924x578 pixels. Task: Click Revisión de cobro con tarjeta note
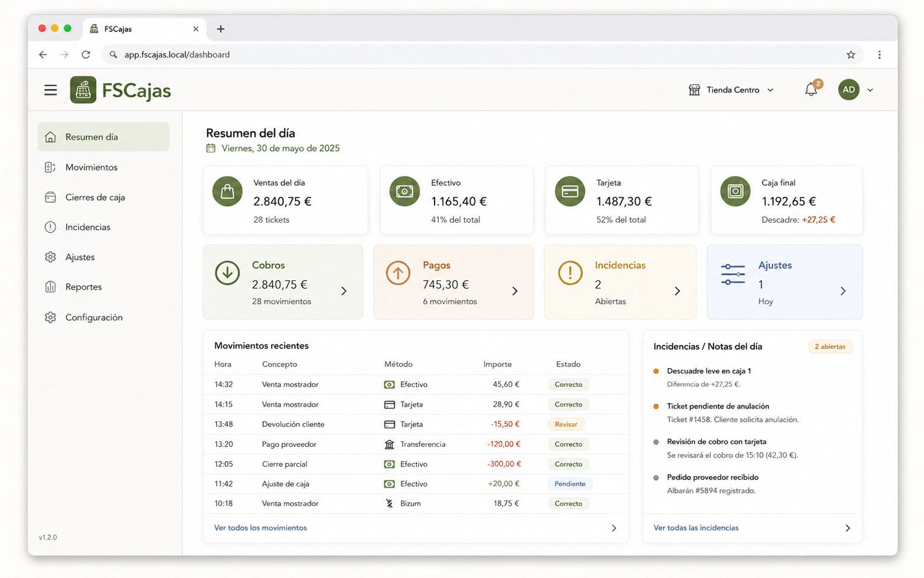tap(717, 442)
